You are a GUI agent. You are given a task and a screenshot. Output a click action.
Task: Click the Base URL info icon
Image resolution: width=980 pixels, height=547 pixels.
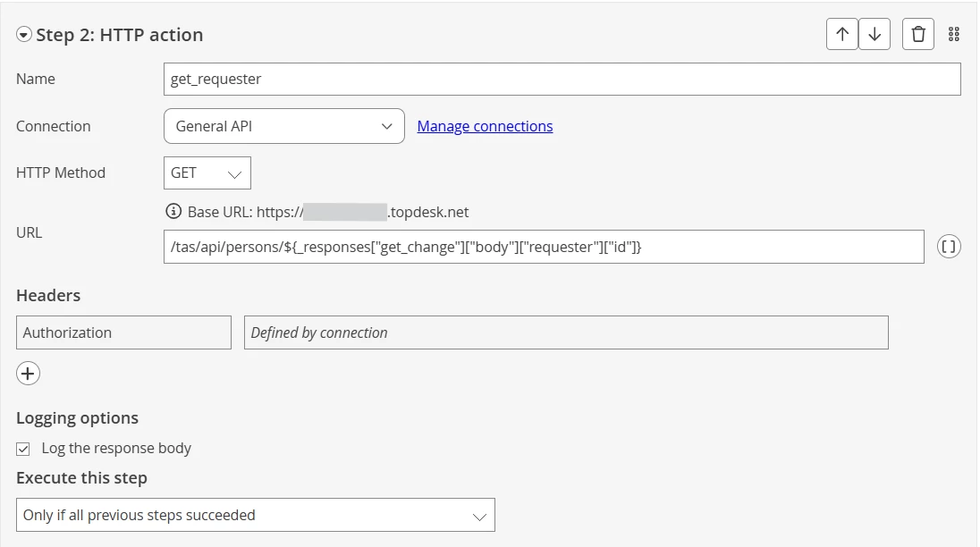click(173, 212)
